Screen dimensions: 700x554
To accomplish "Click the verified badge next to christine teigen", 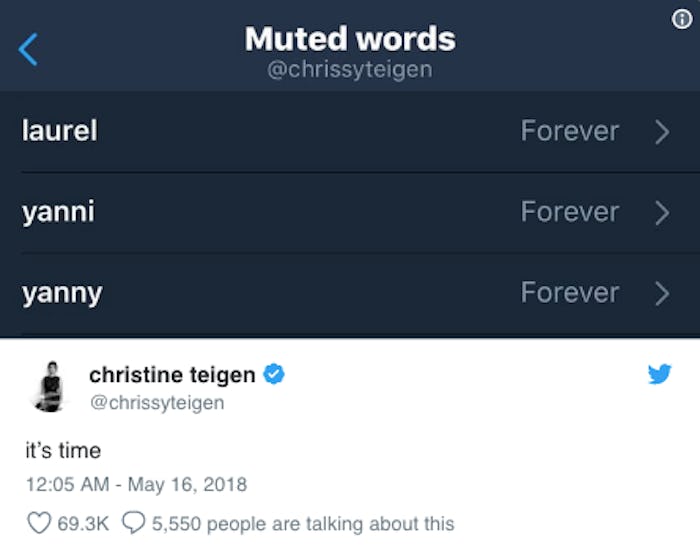I will [x=275, y=374].
